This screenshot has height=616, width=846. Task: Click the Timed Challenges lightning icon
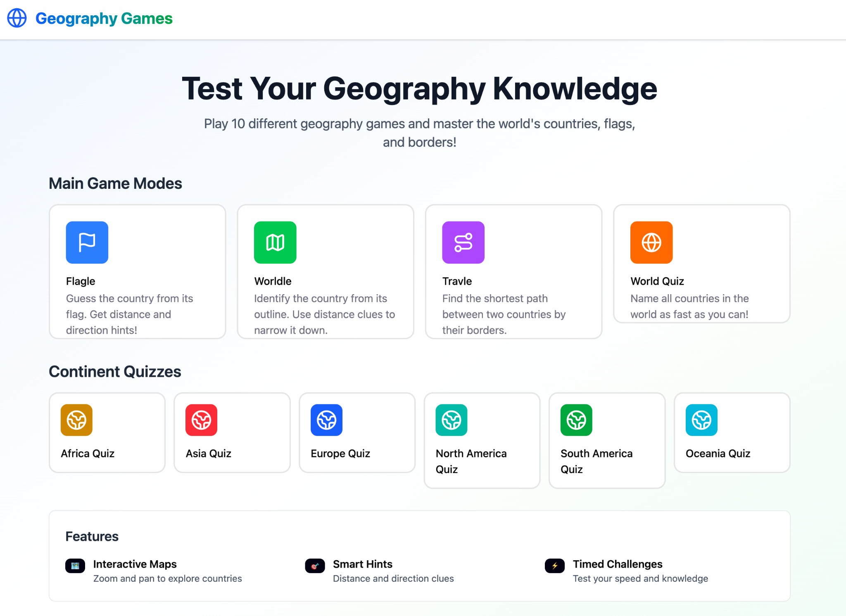(555, 566)
